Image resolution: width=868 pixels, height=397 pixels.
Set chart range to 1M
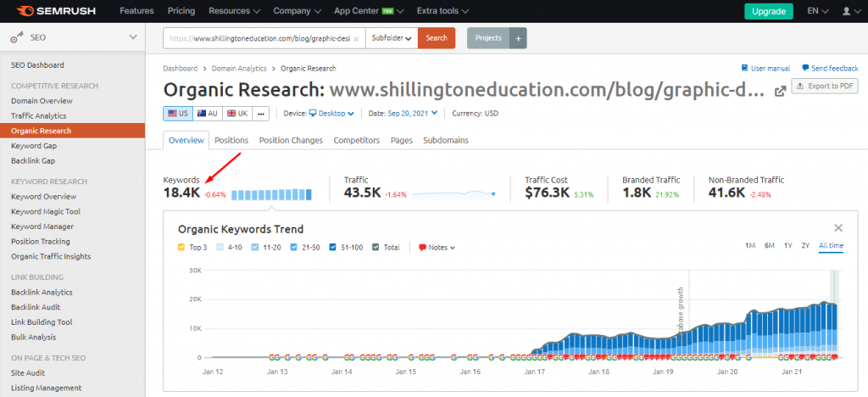(750, 246)
